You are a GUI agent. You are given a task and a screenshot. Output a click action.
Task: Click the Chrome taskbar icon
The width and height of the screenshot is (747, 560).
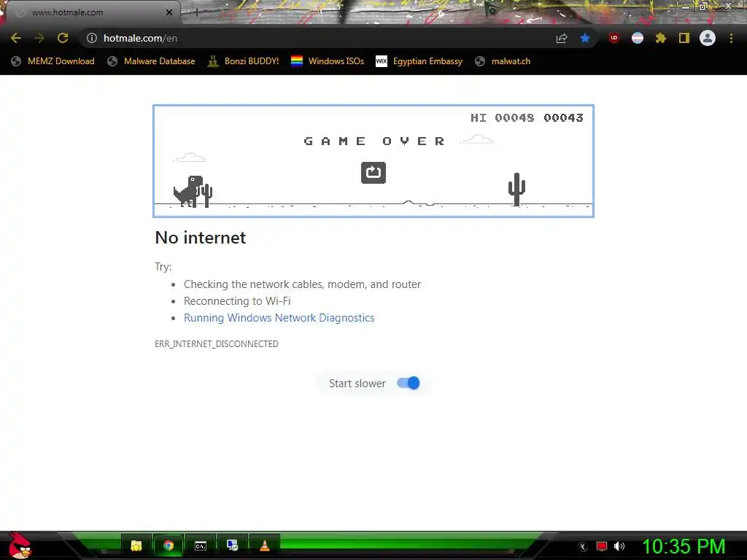point(169,545)
